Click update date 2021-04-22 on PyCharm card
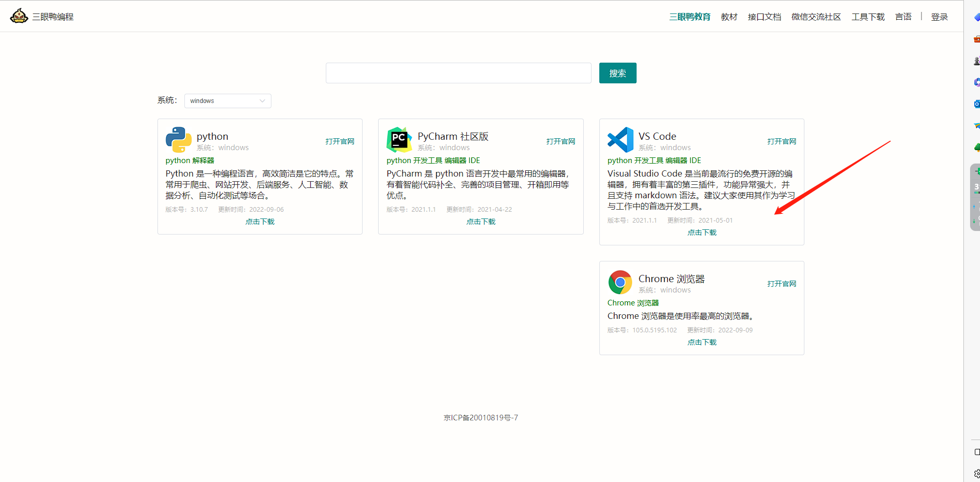 (x=495, y=210)
